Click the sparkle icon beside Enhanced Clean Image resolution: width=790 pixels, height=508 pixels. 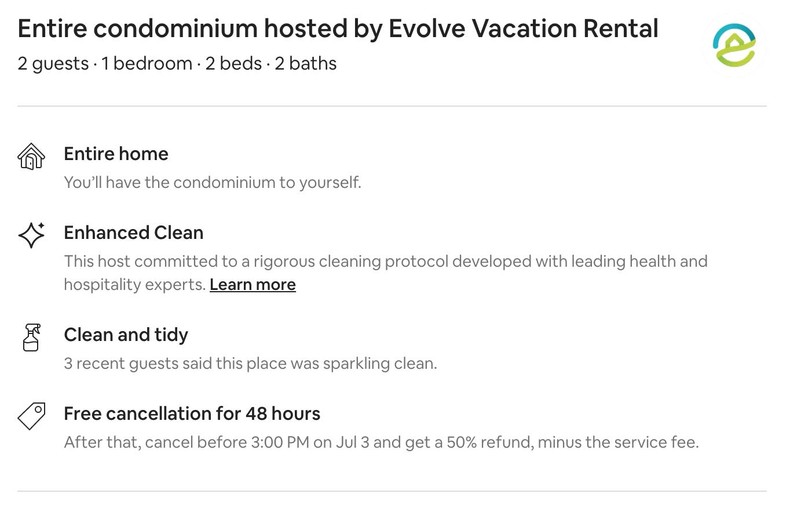32,235
